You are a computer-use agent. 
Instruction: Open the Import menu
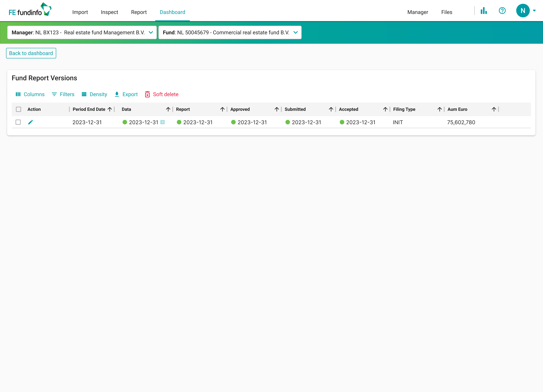80,12
